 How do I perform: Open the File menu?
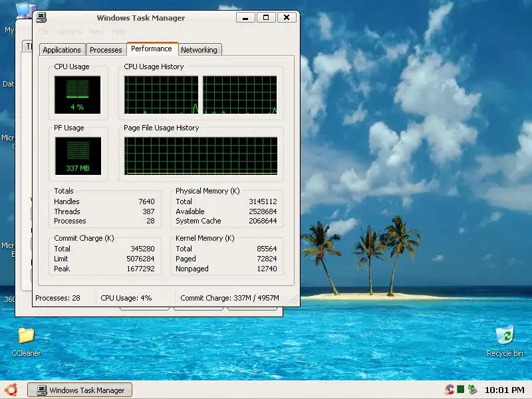pyautogui.click(x=43, y=31)
